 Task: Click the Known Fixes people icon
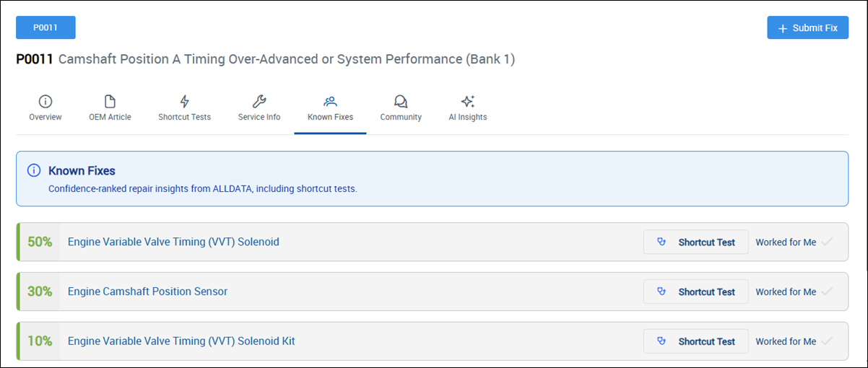[330, 101]
